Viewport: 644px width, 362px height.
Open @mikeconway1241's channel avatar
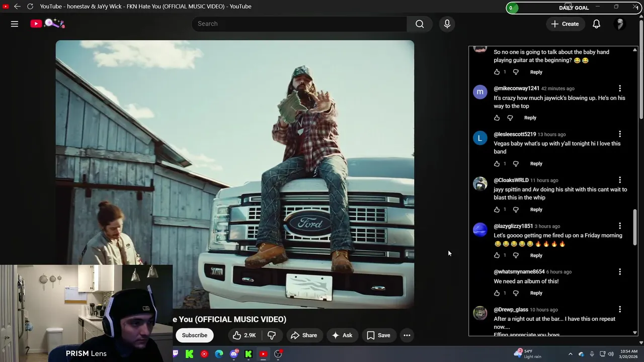pyautogui.click(x=480, y=92)
